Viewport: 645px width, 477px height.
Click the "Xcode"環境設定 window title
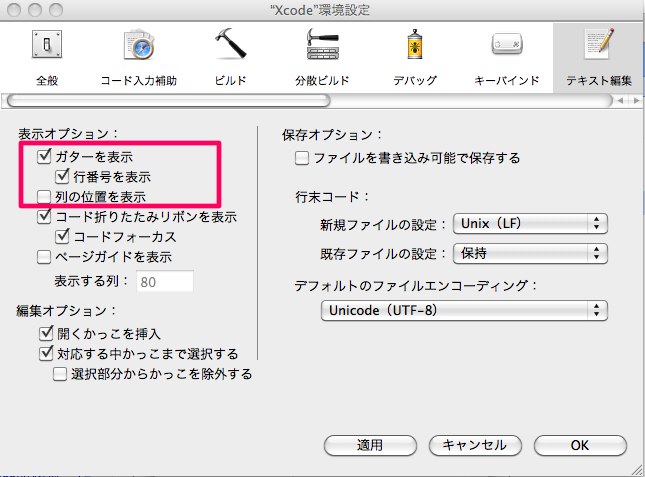coord(320,10)
